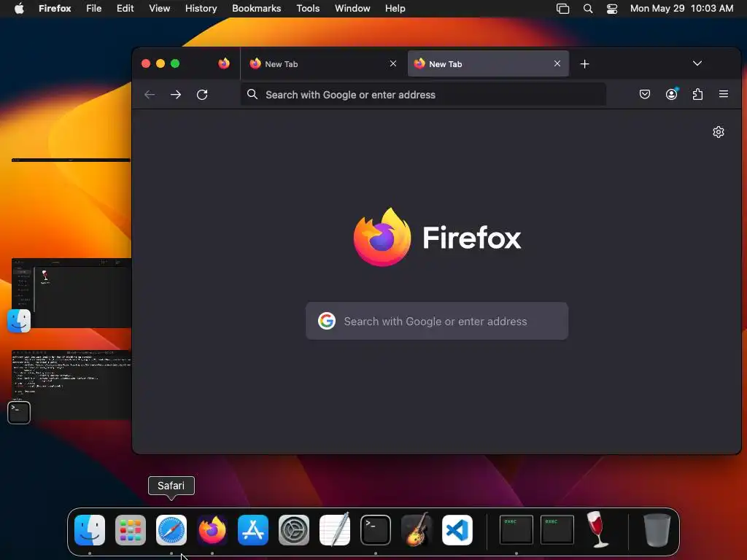Open Visual Studio Code from the Dock
747x560 pixels.
[x=457, y=530]
